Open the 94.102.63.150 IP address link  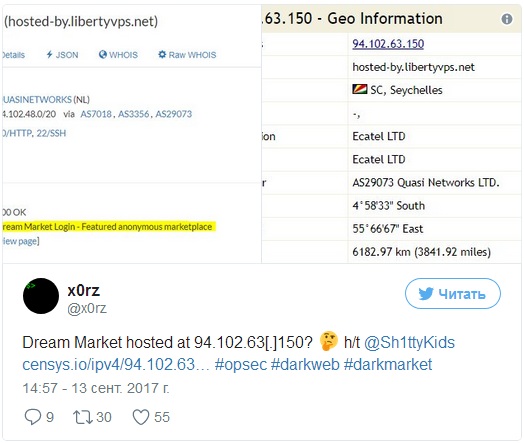388,44
